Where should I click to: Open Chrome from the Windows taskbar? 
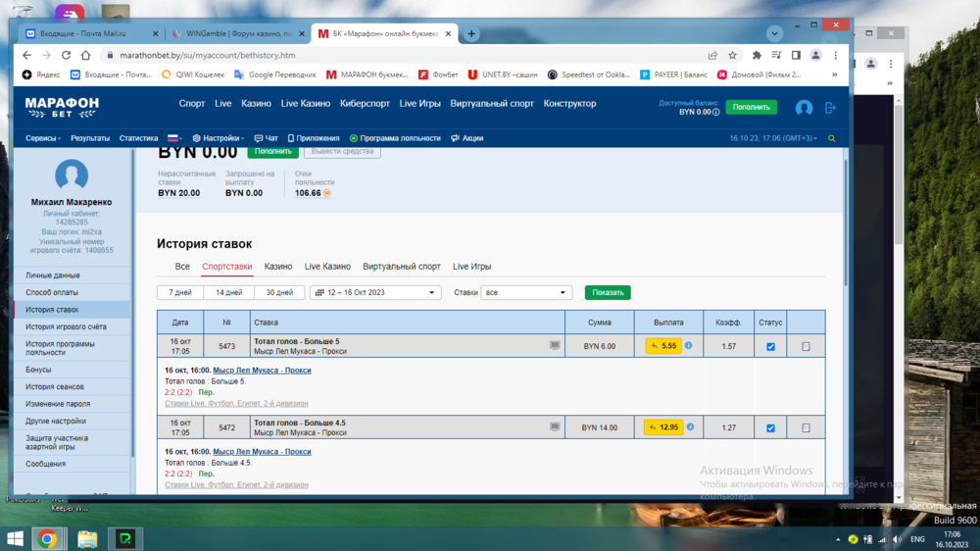47,538
